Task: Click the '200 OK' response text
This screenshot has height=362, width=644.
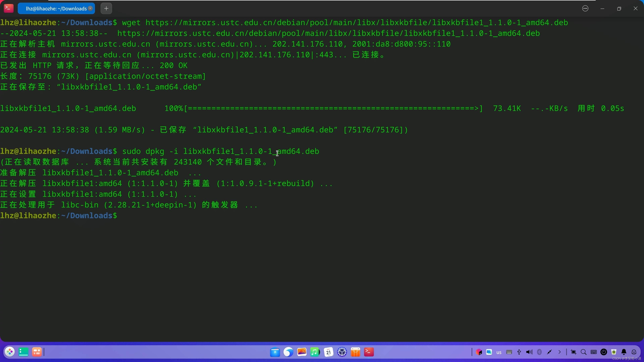Action: (174, 66)
